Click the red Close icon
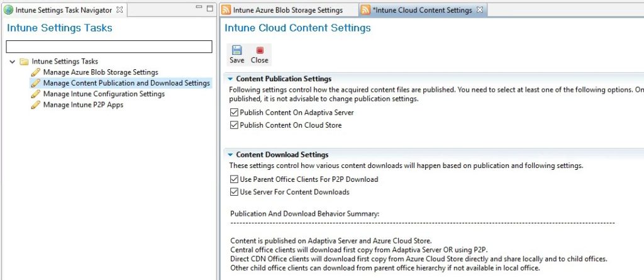 [260, 50]
